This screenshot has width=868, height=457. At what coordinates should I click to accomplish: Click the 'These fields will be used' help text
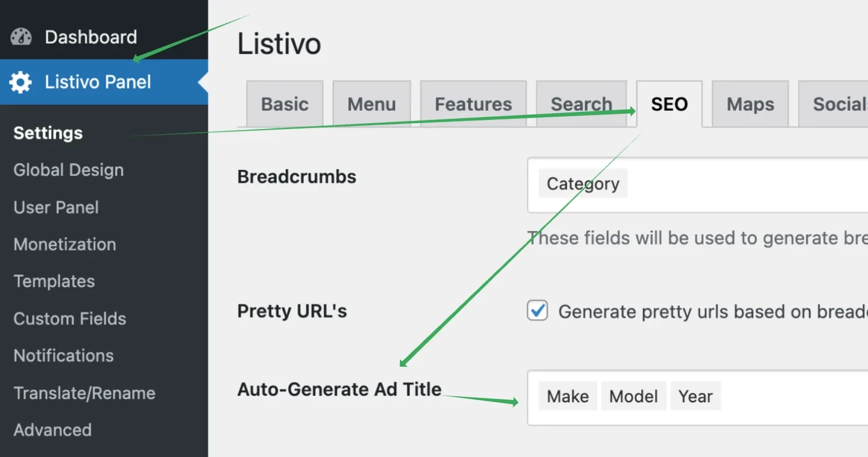tap(697, 238)
